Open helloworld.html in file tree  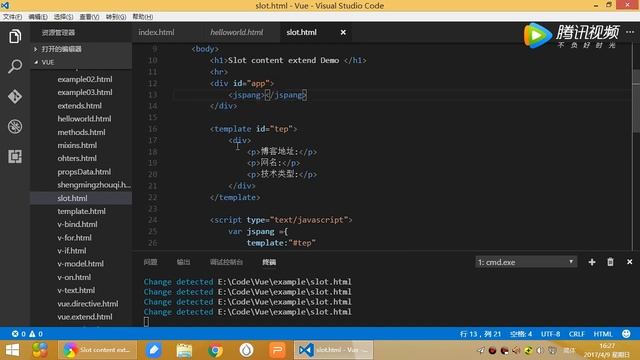coord(84,119)
